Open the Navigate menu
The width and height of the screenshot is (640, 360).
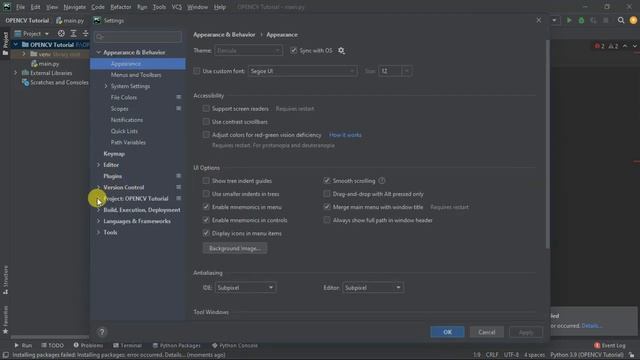coord(75,7)
